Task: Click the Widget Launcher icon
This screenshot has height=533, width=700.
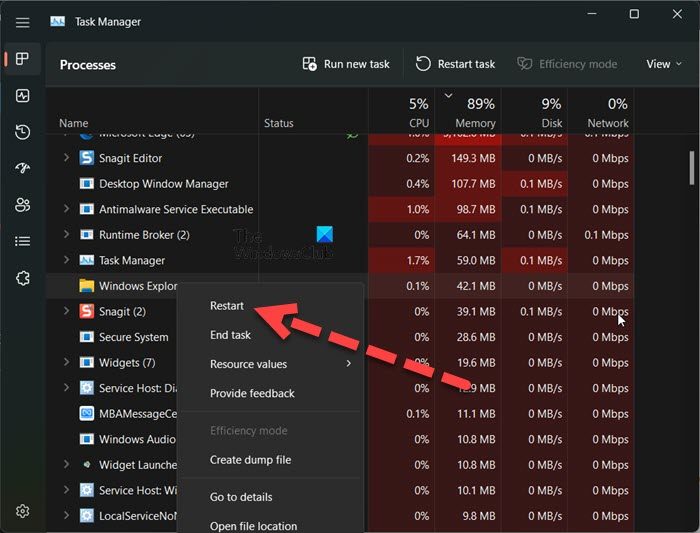Action: tap(87, 465)
